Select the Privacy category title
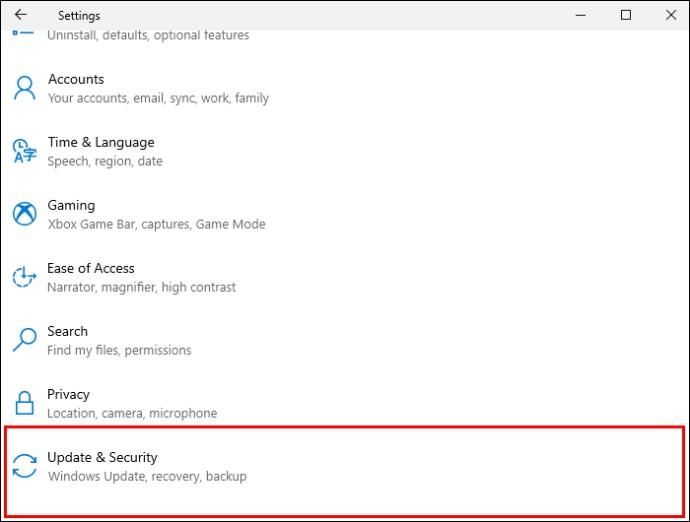Screen dimensions: 690x522 68,394
